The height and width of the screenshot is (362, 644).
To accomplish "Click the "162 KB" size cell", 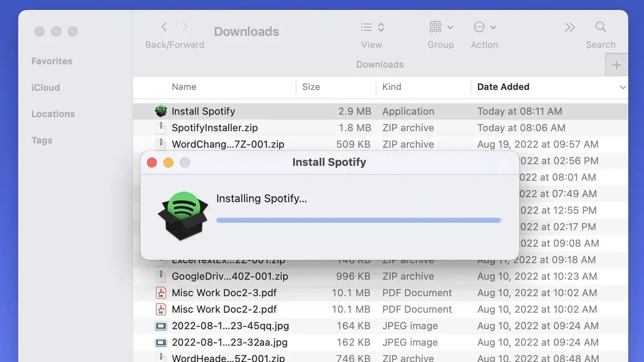I will coord(354,342).
